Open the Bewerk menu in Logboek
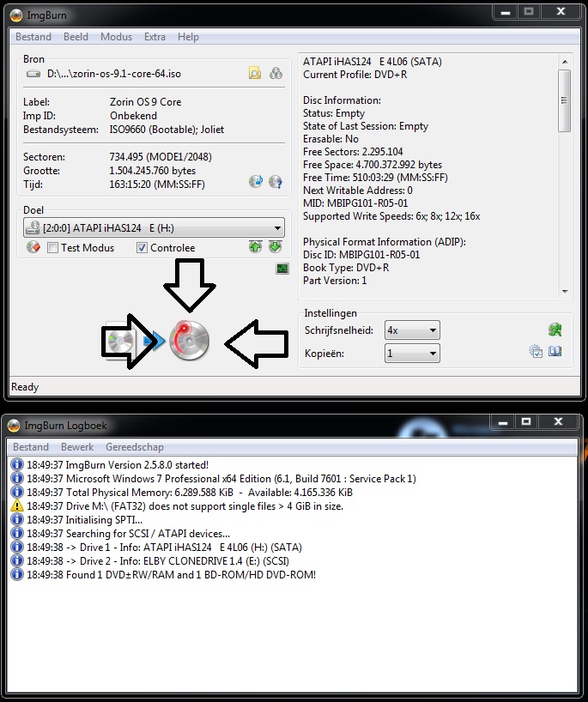 (x=77, y=447)
